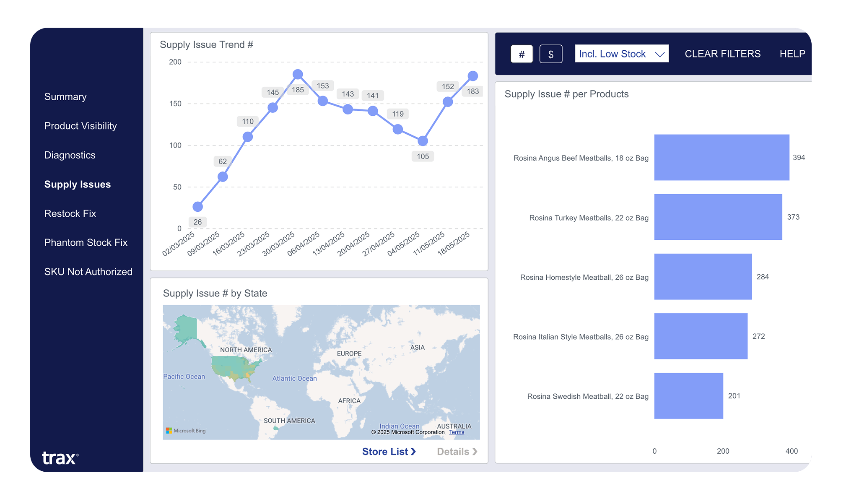This screenshot has width=841, height=504.
Task: Open Diagnostics from sidebar
Action: [x=70, y=155]
